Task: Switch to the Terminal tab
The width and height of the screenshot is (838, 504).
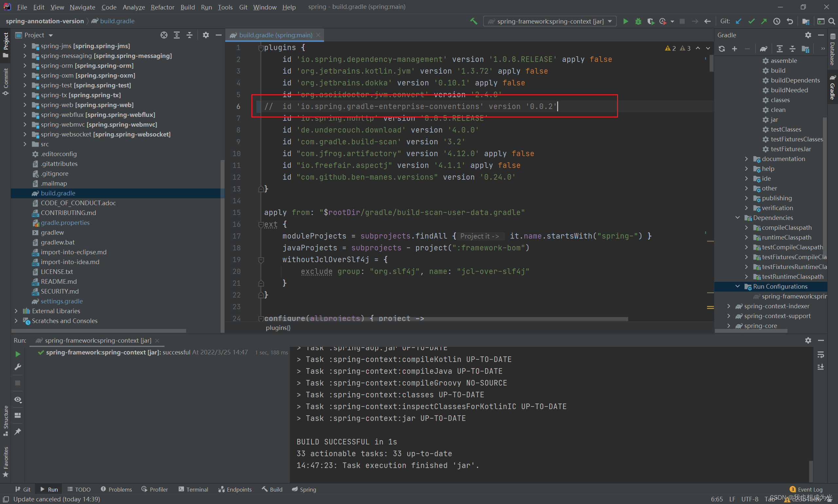Action: pyautogui.click(x=193, y=489)
